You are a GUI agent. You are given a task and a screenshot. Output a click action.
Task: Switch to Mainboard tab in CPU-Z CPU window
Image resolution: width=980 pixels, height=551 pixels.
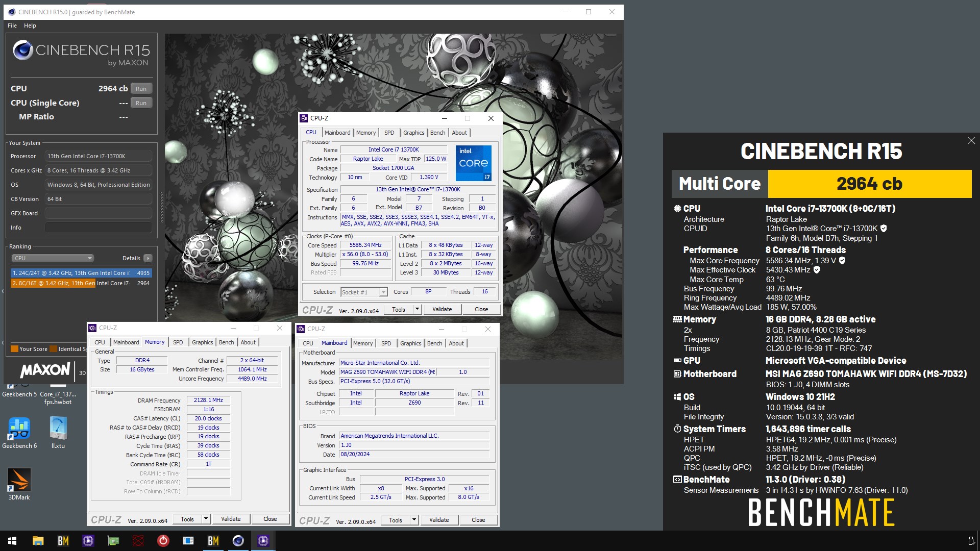337,133
